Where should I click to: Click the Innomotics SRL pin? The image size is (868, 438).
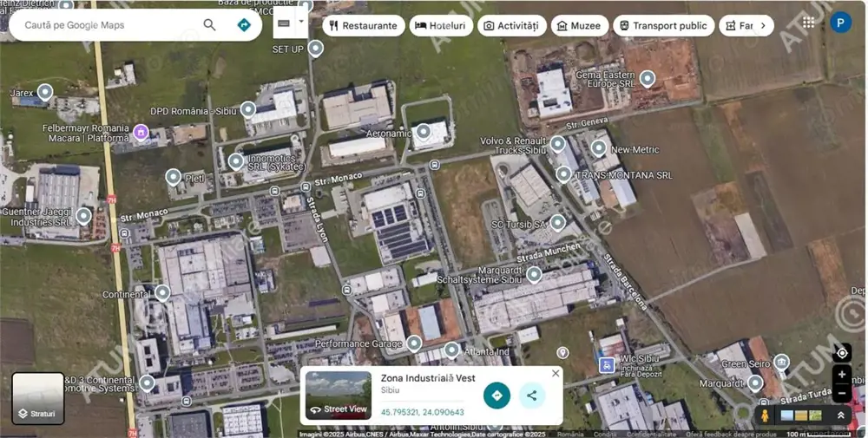(x=236, y=161)
